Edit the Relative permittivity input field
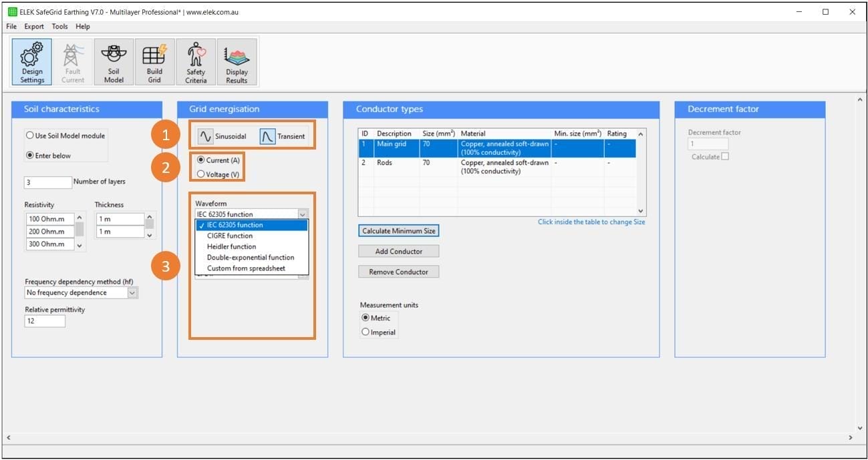 (44, 320)
